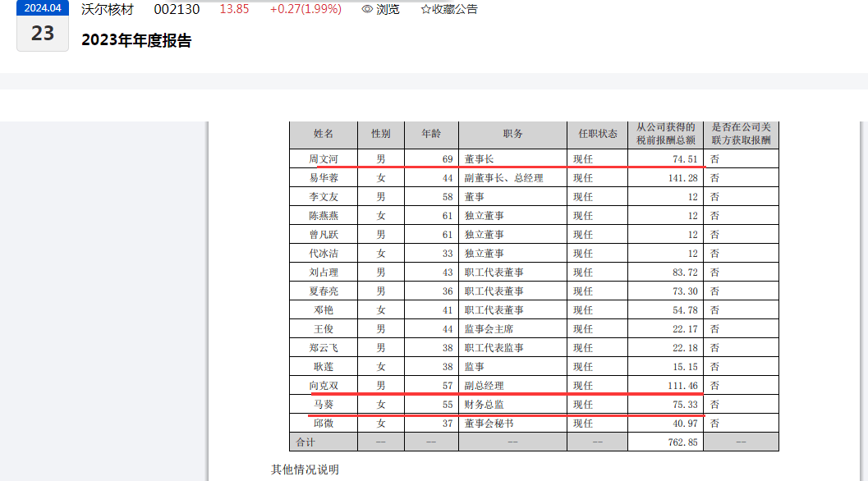This screenshot has width=868, height=481.
Task: Select the name 陈燕燕
Action: coord(324,216)
